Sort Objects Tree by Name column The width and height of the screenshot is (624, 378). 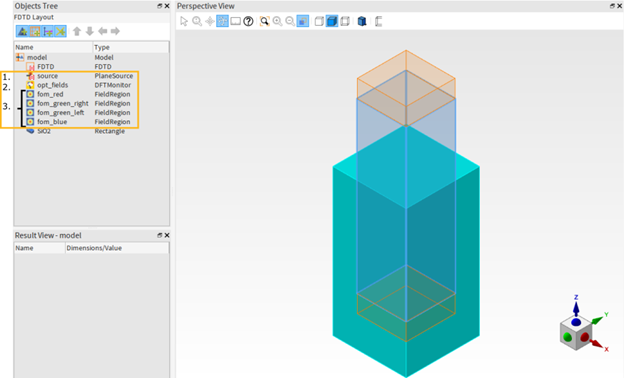coord(53,47)
